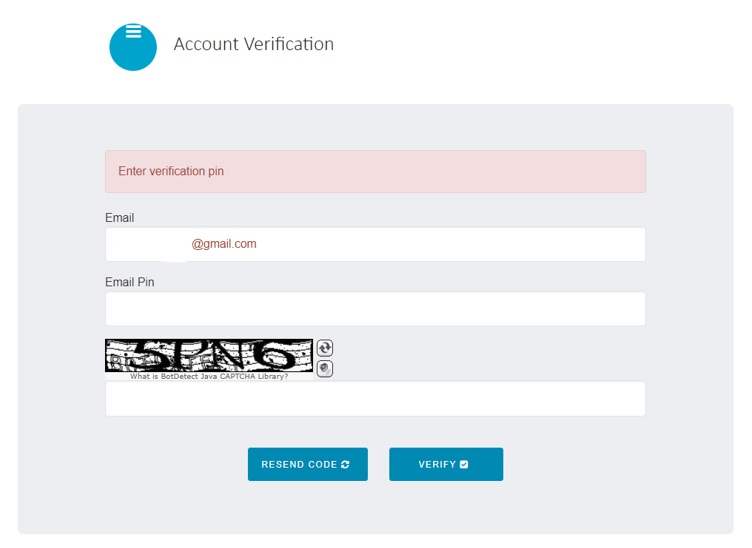The height and width of the screenshot is (548, 752).
Task: Focus the Email address field
Action: pos(375,245)
